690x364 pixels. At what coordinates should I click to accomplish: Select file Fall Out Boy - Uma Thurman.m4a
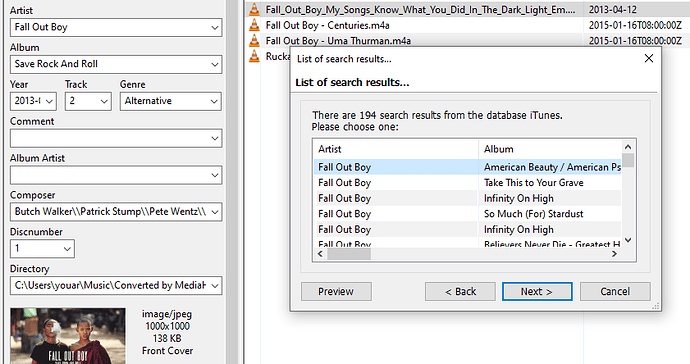coord(338,41)
